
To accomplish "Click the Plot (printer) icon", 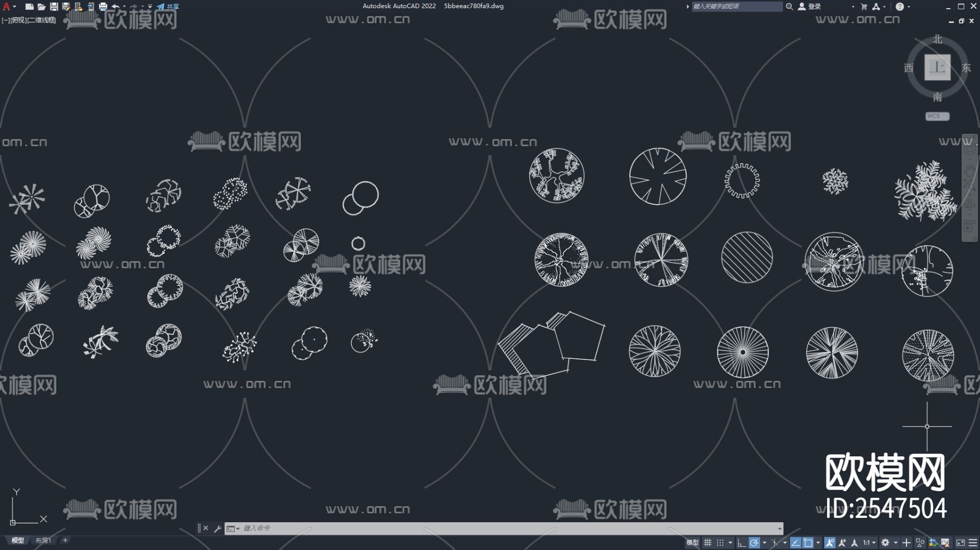I will click(103, 7).
